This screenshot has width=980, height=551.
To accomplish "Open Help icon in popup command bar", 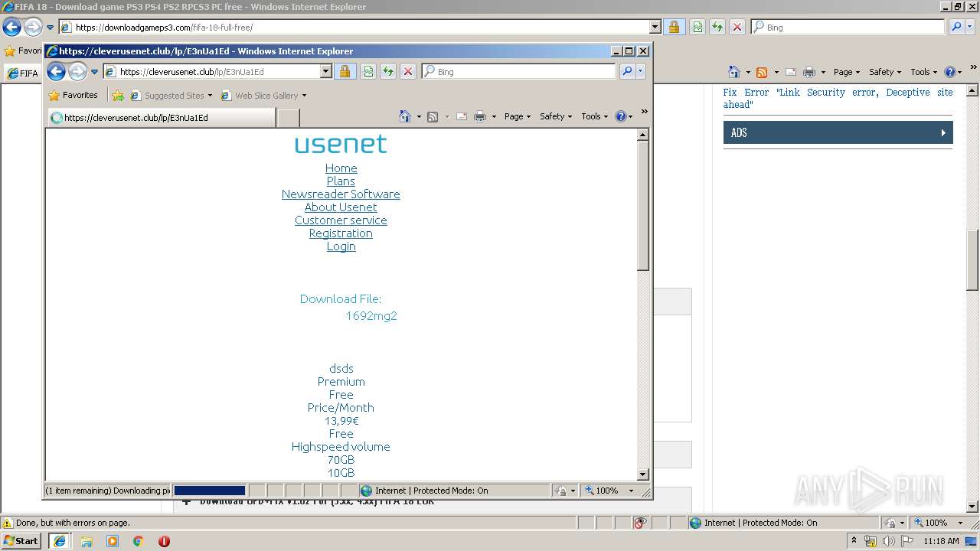I will (620, 116).
